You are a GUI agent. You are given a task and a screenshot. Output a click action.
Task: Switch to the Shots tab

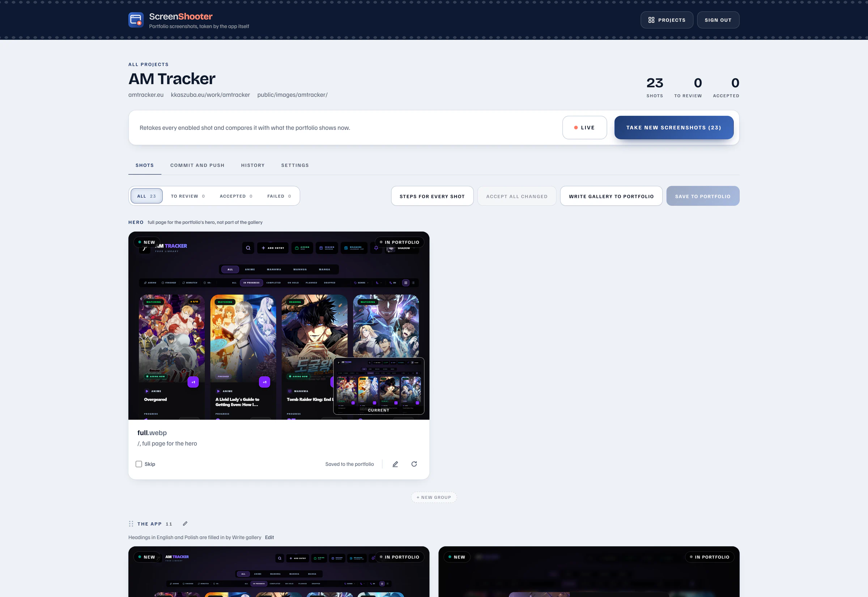(145, 165)
